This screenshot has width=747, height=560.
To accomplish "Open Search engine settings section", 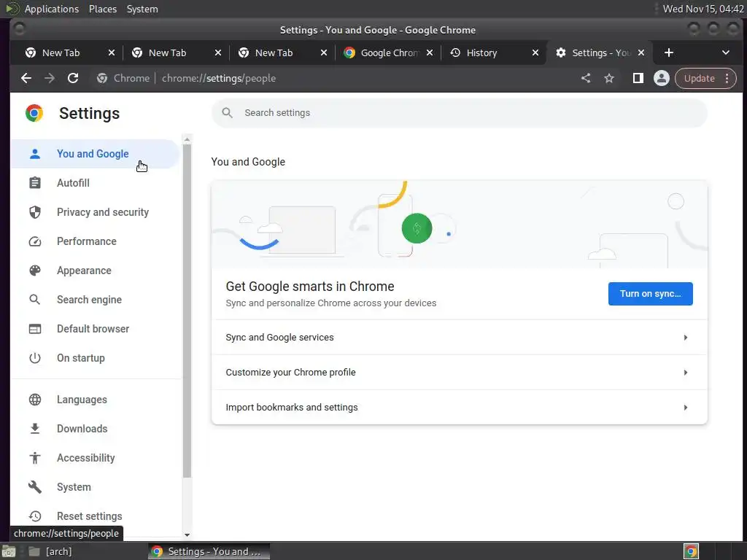I will pyautogui.click(x=95, y=300).
